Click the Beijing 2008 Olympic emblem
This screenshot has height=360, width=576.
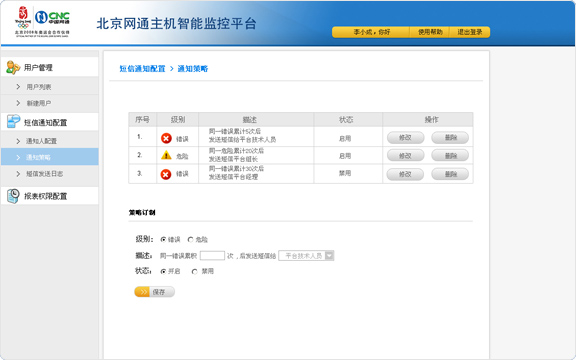point(23,17)
